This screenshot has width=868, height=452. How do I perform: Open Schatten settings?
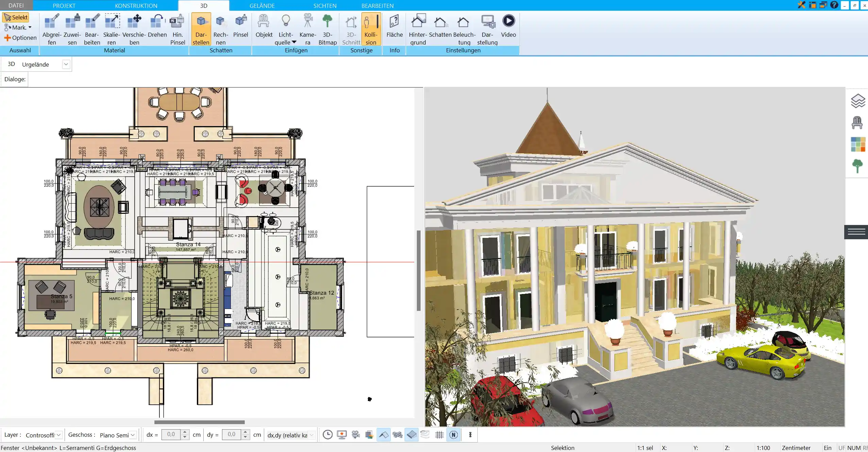click(440, 26)
